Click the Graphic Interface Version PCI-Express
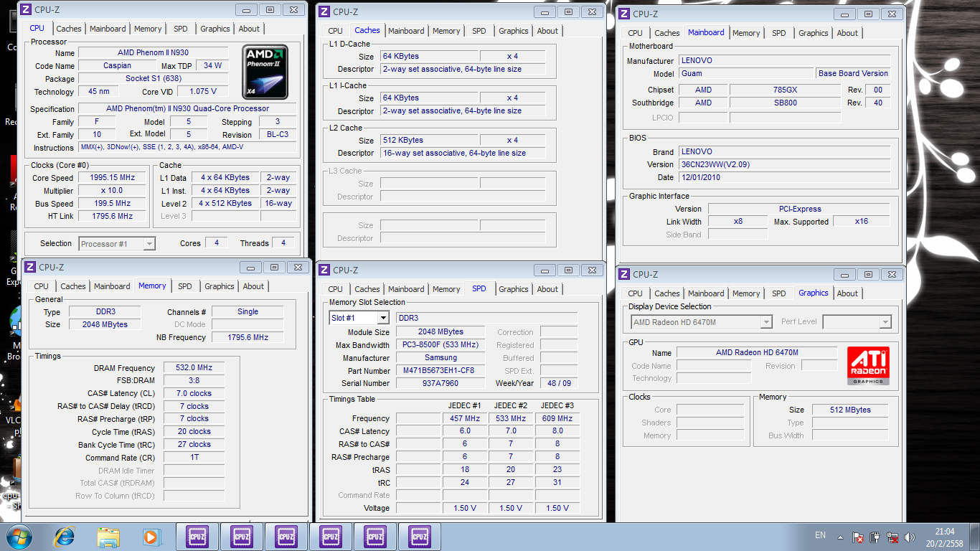The width and height of the screenshot is (980, 551). (800, 209)
